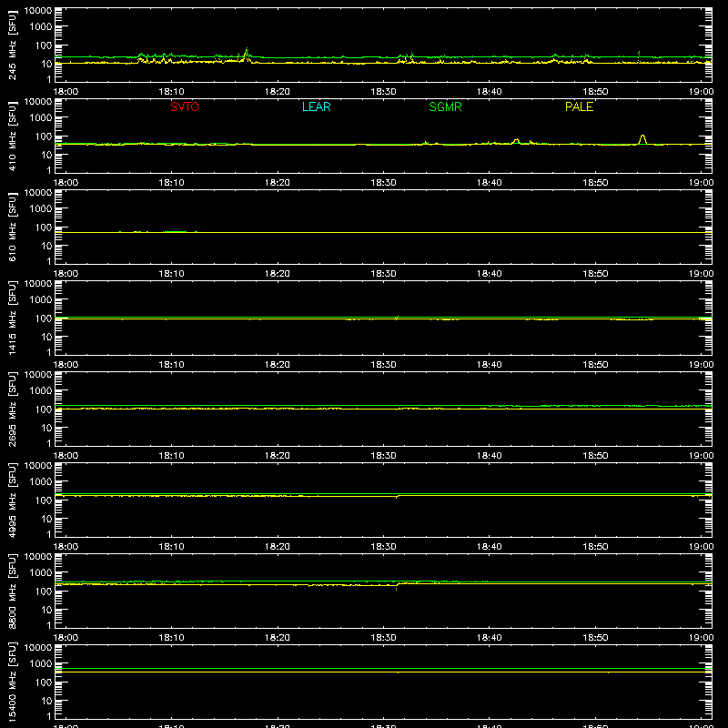Select the 1415 MHz [SFU] axis title
This screenshot has height=728, width=728.
tap(12, 318)
